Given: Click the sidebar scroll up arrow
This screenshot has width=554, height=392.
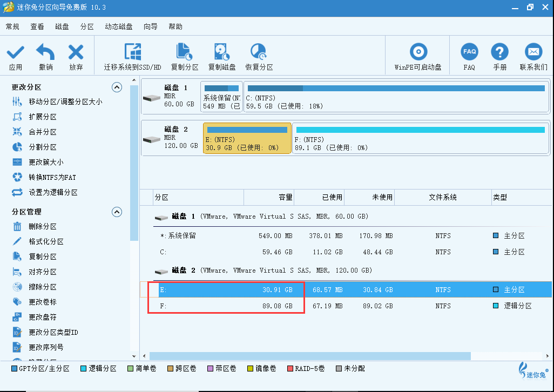Looking at the screenshot, I should pos(134,80).
